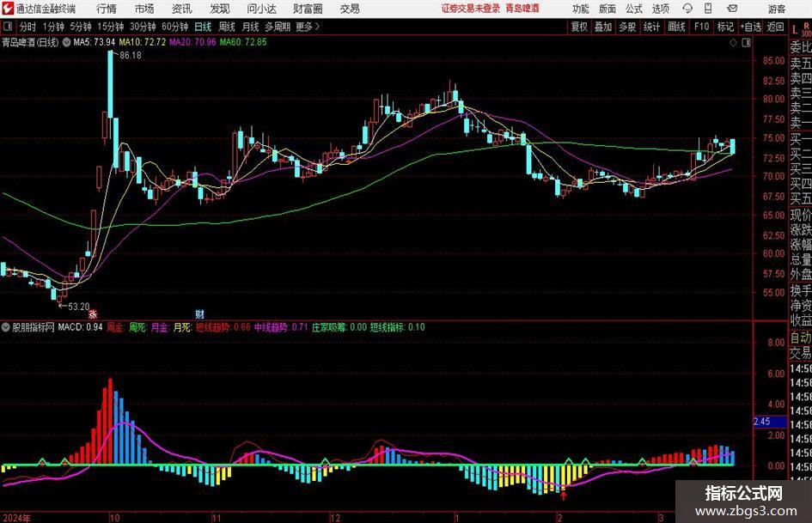
Task: Open the 多周期 multi-period view
Action: [278, 27]
